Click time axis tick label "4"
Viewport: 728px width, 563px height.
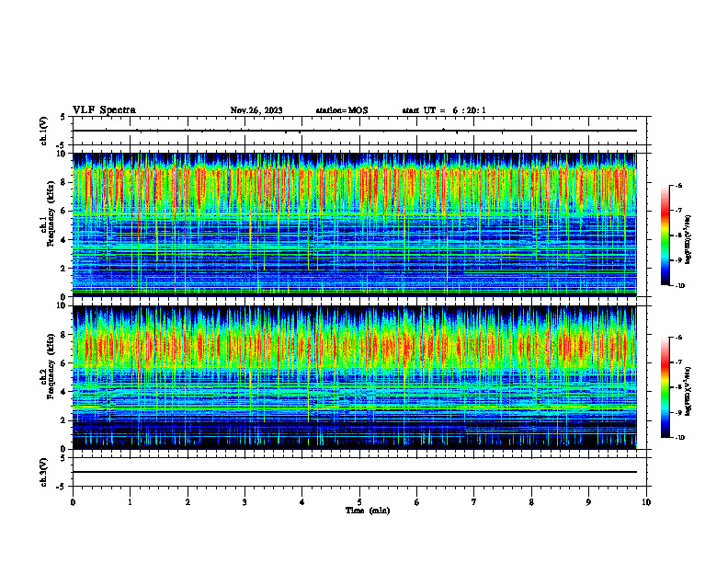tap(302, 502)
